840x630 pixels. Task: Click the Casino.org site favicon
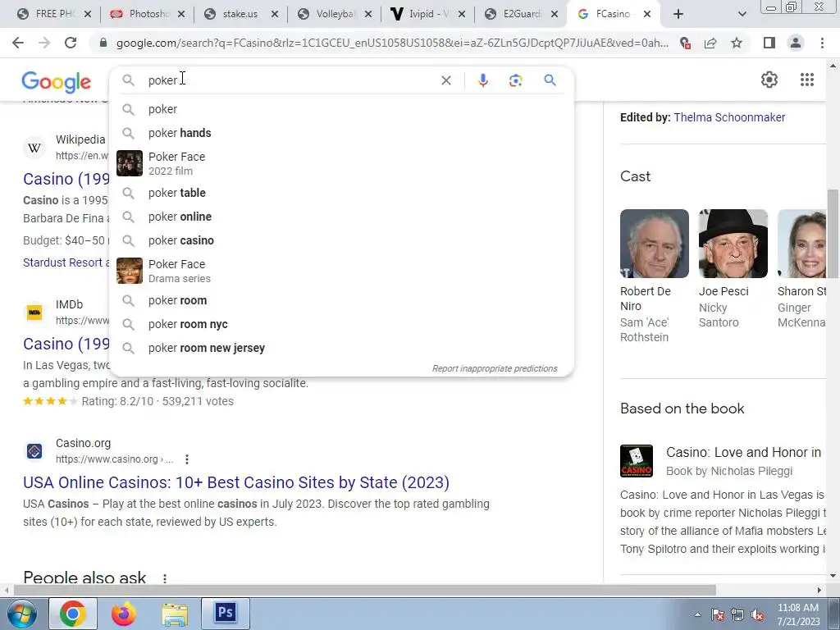34,451
